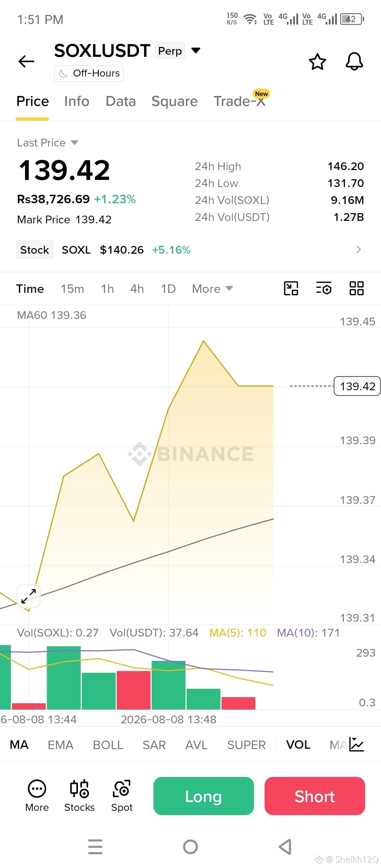Expand the SOXLUSDT Perp pair dropdown

tap(196, 50)
